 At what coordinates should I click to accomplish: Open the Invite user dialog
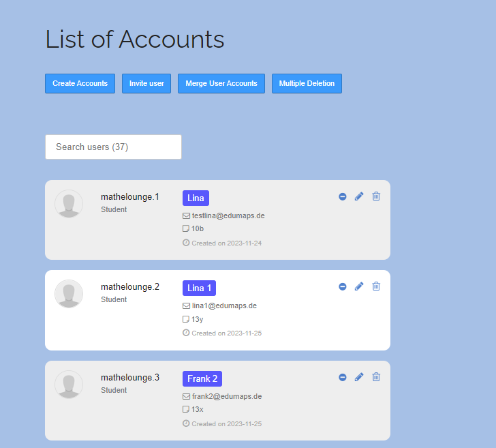point(146,83)
